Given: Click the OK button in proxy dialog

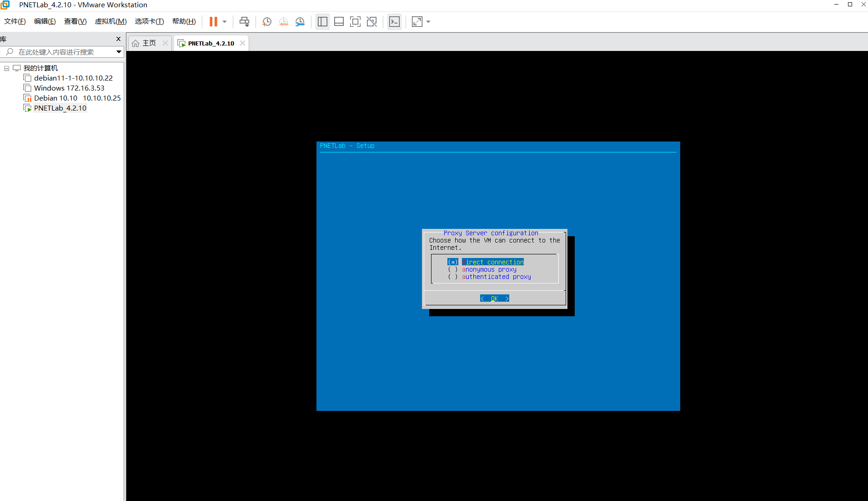Looking at the screenshot, I should coord(495,299).
